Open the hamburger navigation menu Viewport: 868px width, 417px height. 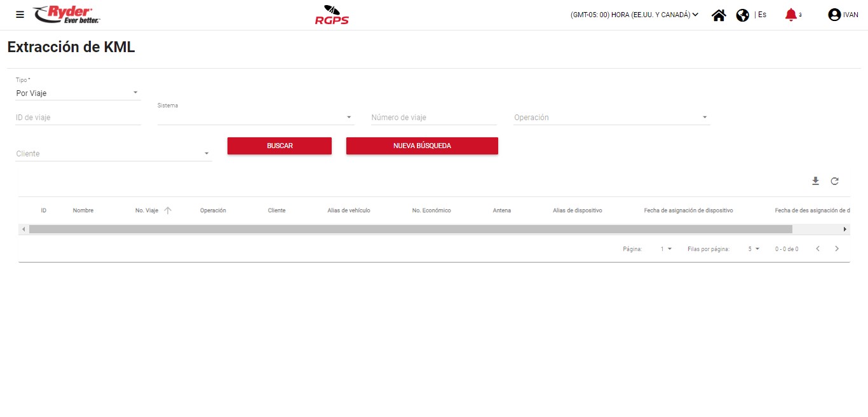(20, 15)
